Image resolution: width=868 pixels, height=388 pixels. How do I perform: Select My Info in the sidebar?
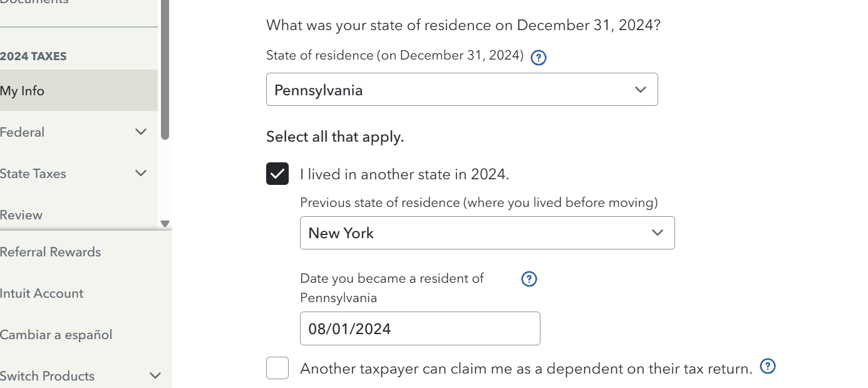click(x=79, y=90)
